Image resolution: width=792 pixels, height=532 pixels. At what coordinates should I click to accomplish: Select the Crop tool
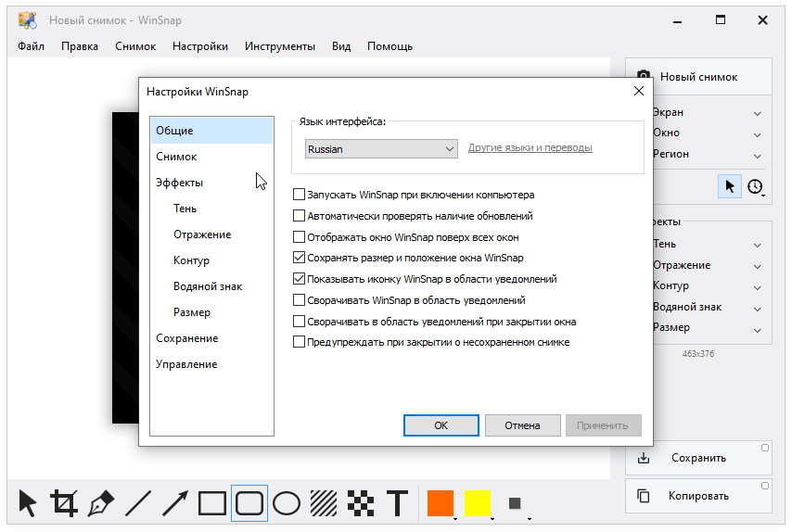[64, 503]
